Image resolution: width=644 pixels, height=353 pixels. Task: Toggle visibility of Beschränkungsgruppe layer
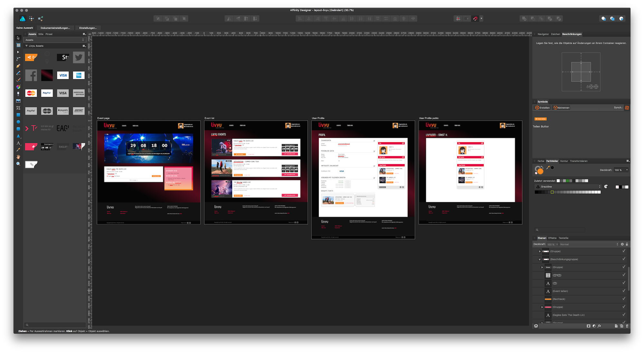[x=624, y=259]
